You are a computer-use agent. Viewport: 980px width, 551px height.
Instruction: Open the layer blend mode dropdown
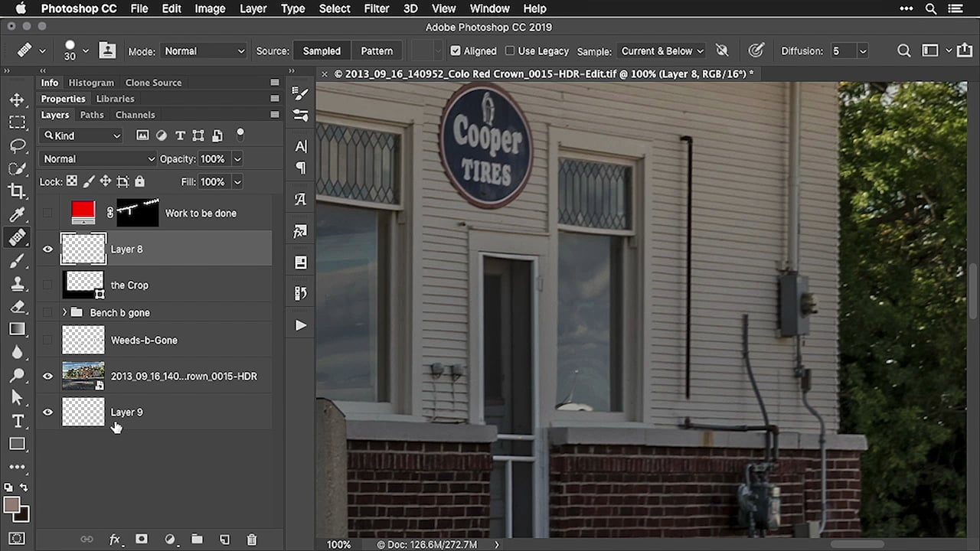98,158
